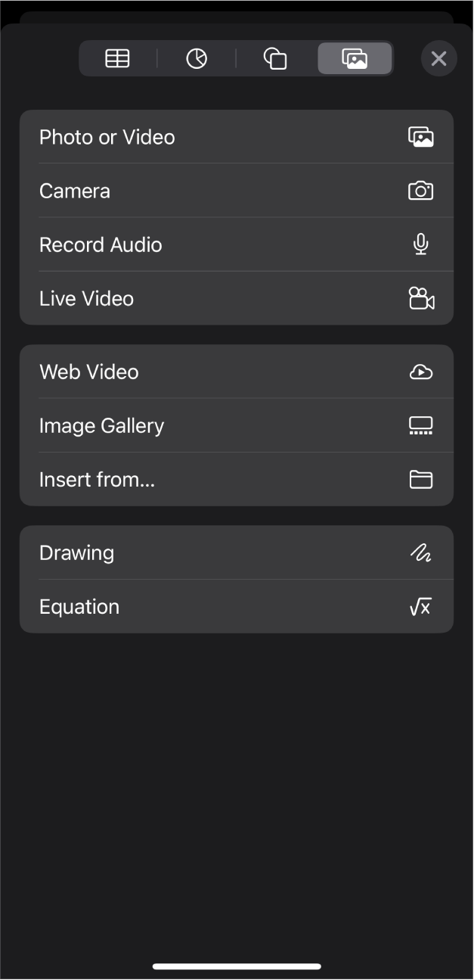Open the Image Gallery icon
The image size is (474, 980).
point(421,425)
